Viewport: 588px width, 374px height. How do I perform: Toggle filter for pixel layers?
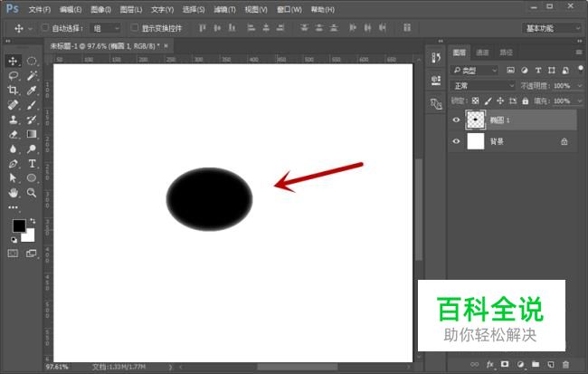510,71
